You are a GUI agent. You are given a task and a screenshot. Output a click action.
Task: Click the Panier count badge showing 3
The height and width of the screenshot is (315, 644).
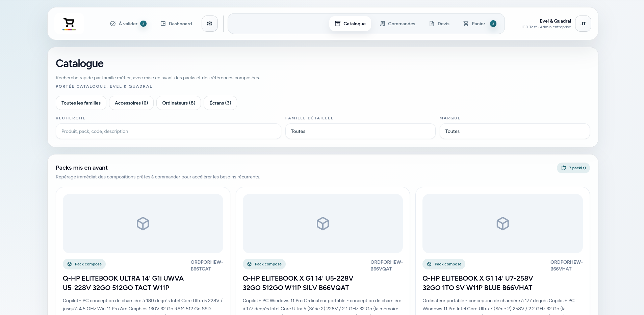[x=493, y=24]
